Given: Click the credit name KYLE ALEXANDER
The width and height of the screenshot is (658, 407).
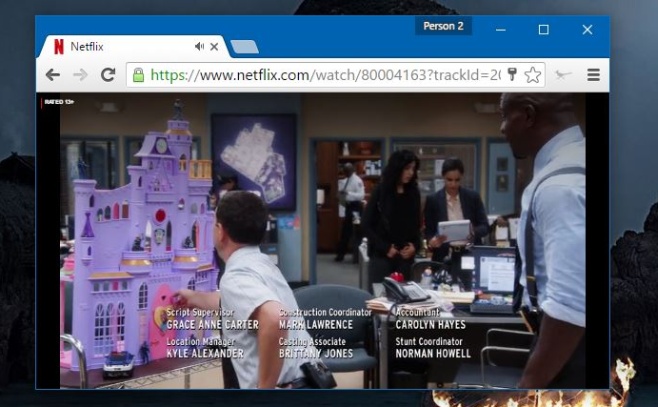Looking at the screenshot, I should pos(205,353).
